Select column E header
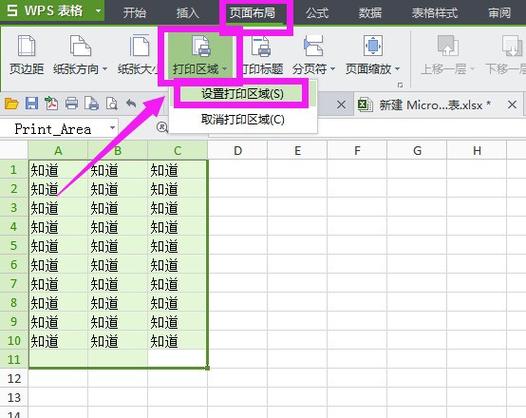 [x=297, y=151]
